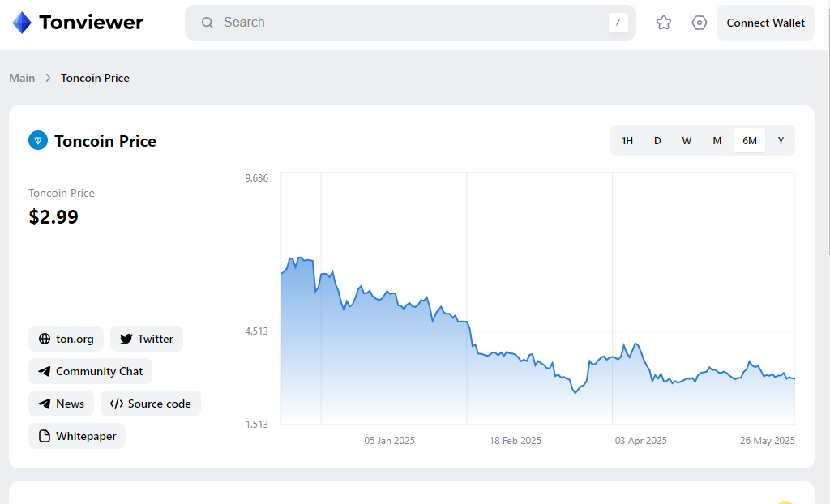Open the Source code link
Viewport: 830px width, 504px height.
click(x=151, y=404)
